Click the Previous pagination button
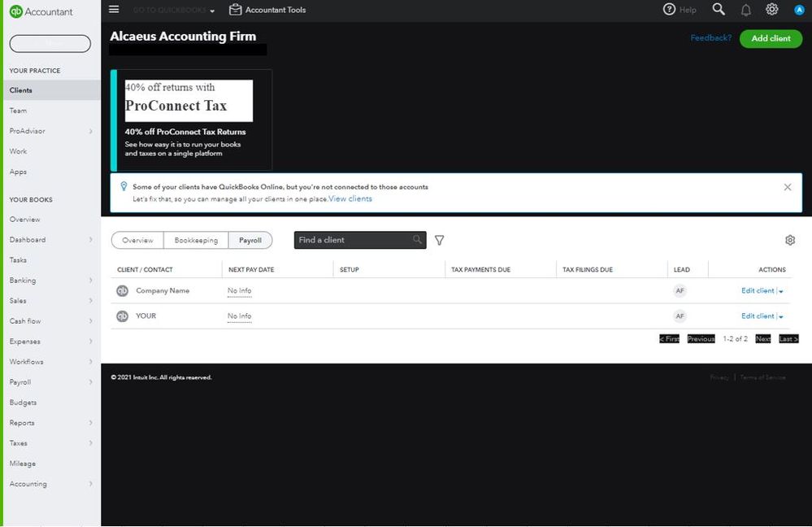The width and height of the screenshot is (812, 527). click(701, 338)
